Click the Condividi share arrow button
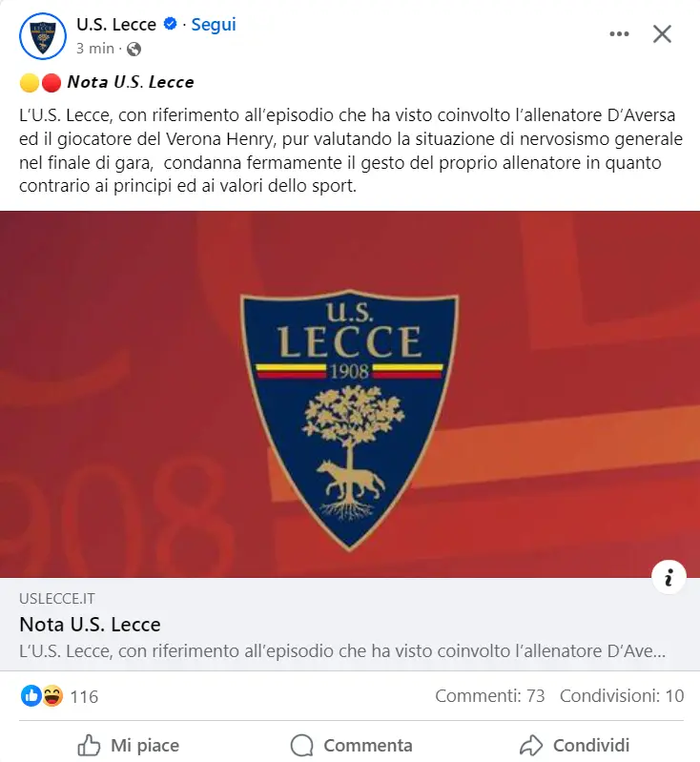This screenshot has width=700, height=762. pos(574,745)
